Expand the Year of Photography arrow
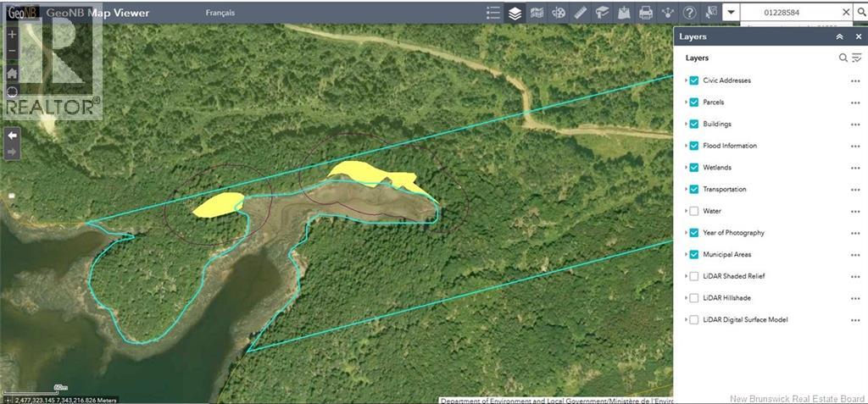 (x=686, y=232)
